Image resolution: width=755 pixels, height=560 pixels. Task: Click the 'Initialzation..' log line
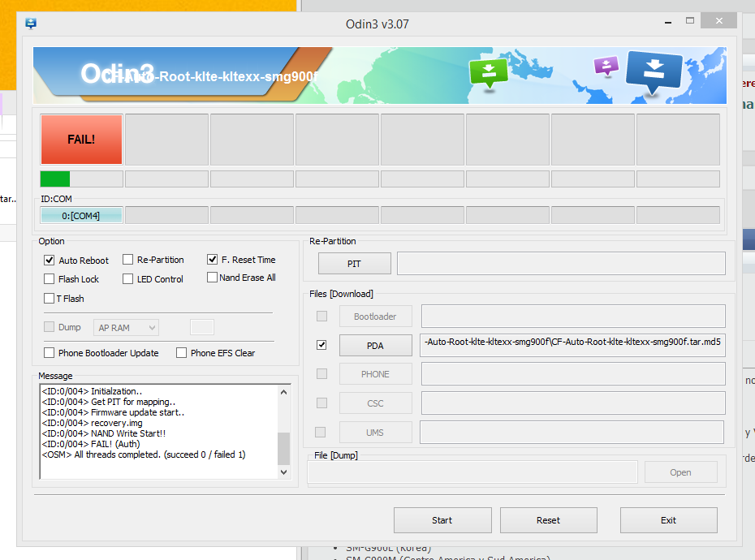[x=92, y=391]
